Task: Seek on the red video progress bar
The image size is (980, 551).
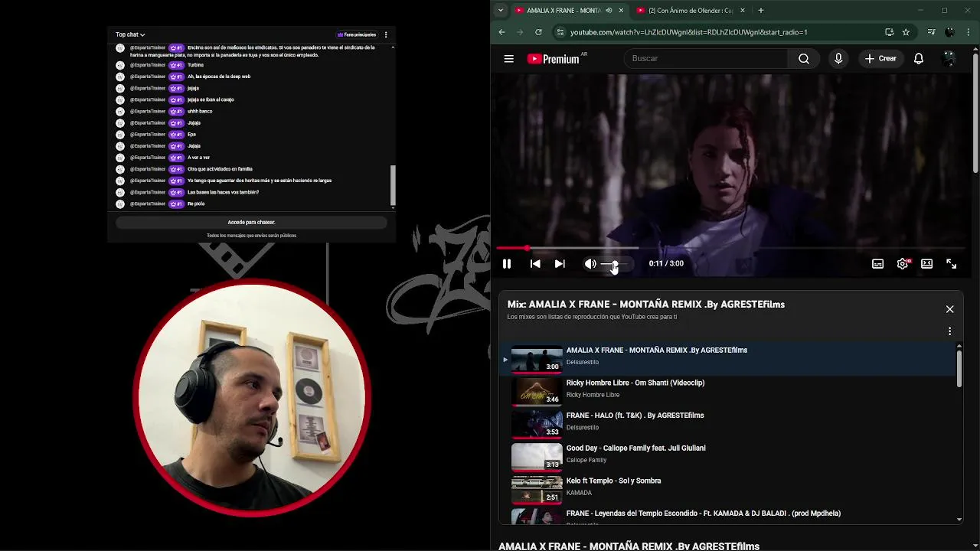Action: [730, 248]
